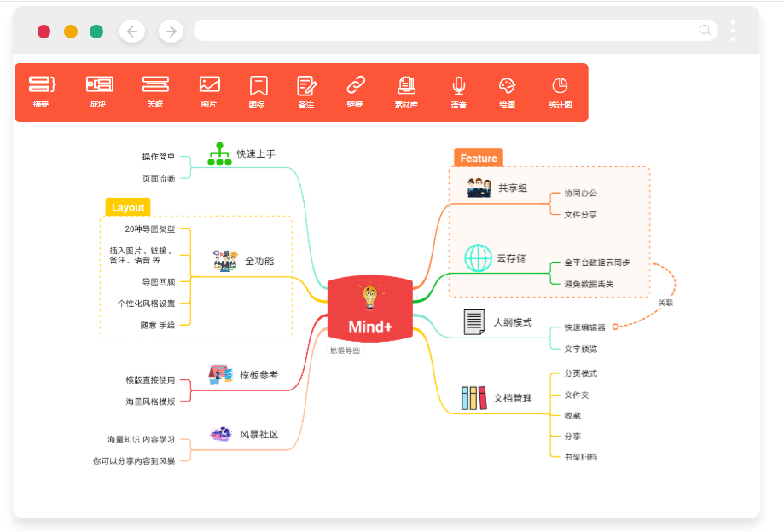Open the 图标 bookmark icon tool
Screen dimensions: 784x532
pos(258,85)
